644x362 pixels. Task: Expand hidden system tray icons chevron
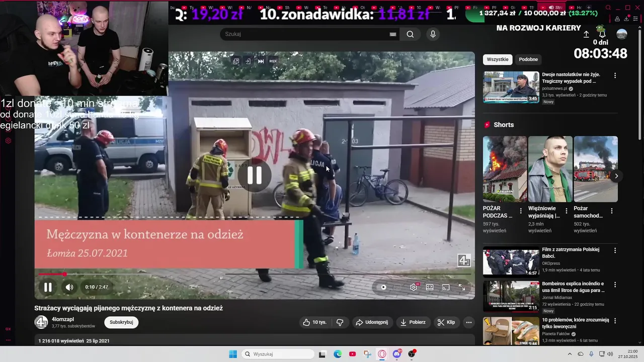[570, 354]
